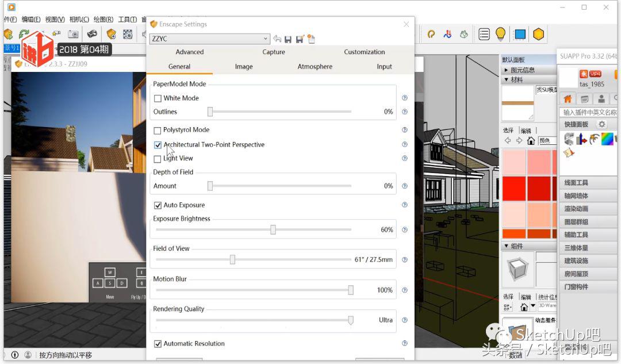Click the 线面工具 category button
The height and width of the screenshot is (364, 621).
(576, 183)
